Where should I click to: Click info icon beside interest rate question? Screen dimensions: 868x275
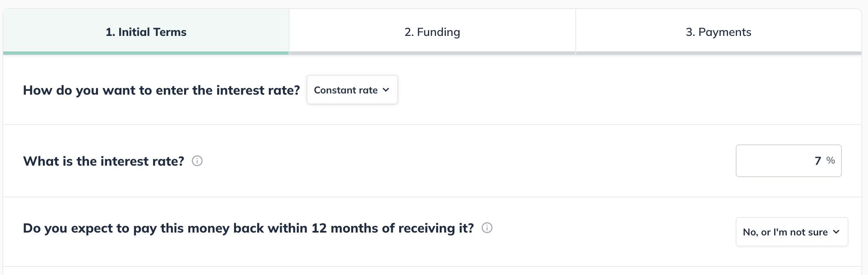point(197,161)
